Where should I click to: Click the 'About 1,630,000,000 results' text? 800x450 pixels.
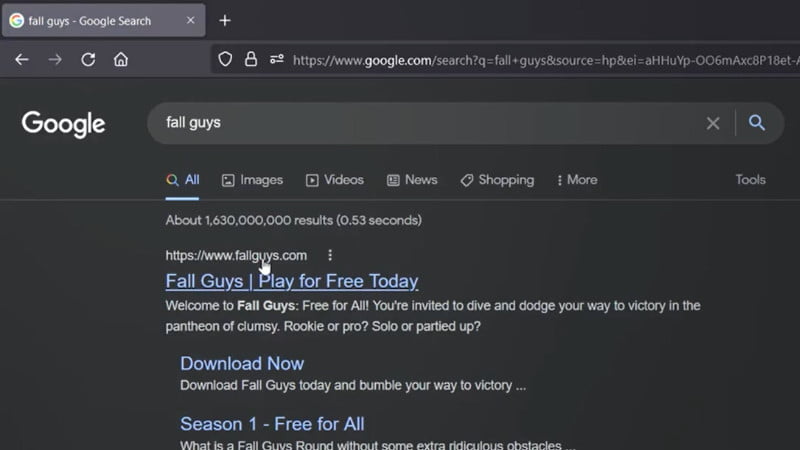click(293, 220)
